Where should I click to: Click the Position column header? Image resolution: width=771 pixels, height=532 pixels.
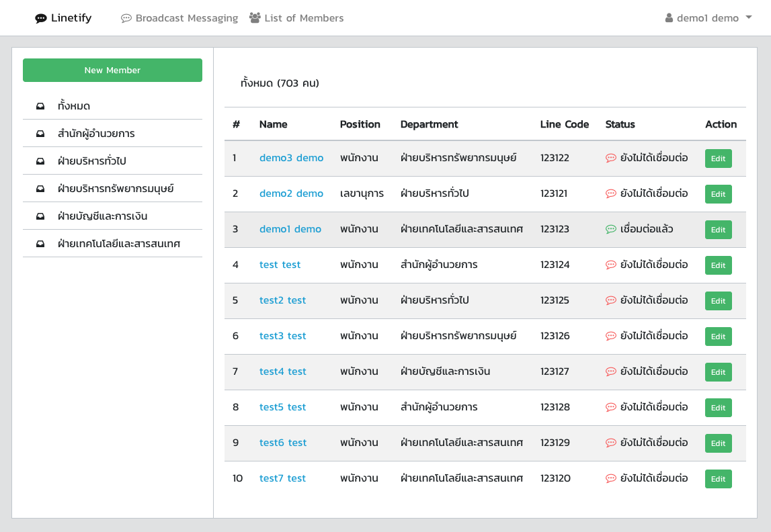point(360,124)
